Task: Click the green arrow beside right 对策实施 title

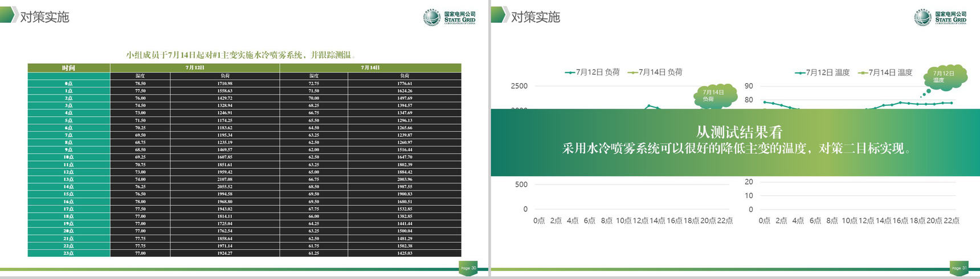Action: coord(499,15)
